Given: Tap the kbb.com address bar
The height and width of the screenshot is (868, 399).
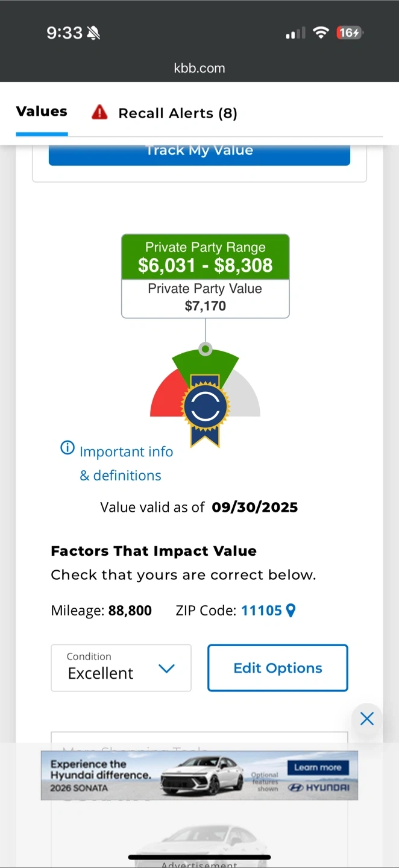Looking at the screenshot, I should pos(199,68).
